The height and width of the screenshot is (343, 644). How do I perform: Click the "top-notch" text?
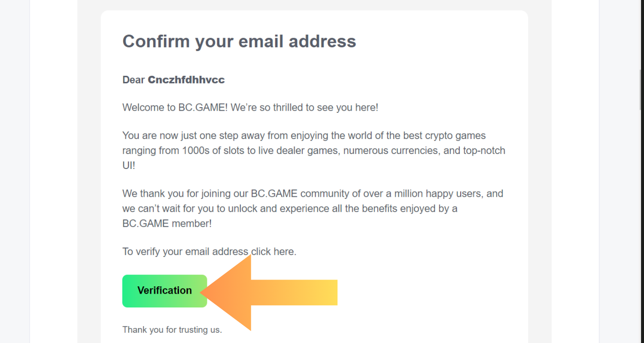coord(484,151)
